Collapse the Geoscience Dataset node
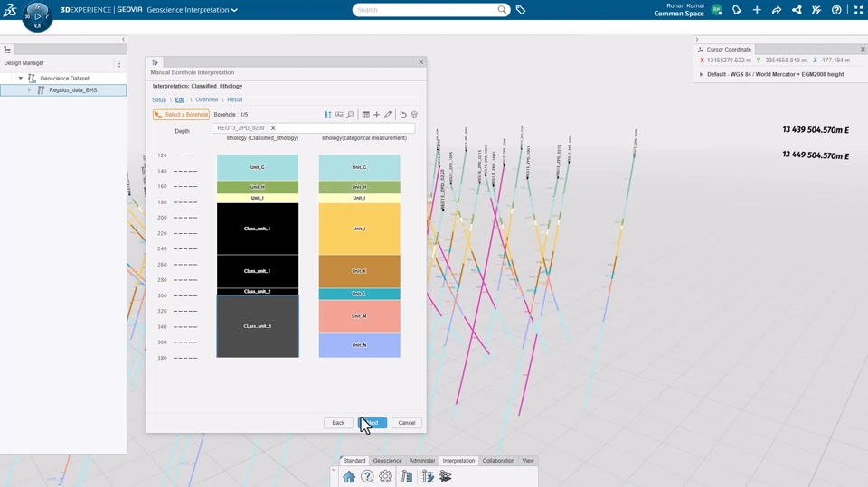The height and width of the screenshot is (487, 868). (21, 78)
